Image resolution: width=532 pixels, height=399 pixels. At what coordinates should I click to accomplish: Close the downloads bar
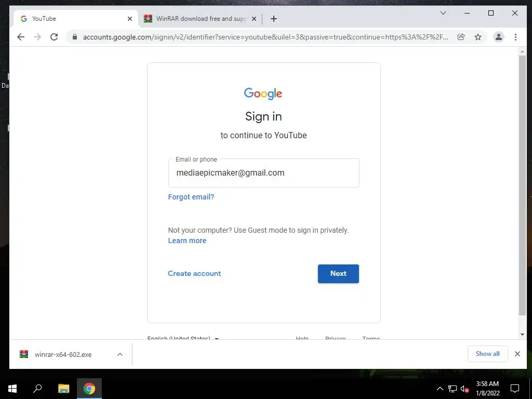[x=517, y=354]
